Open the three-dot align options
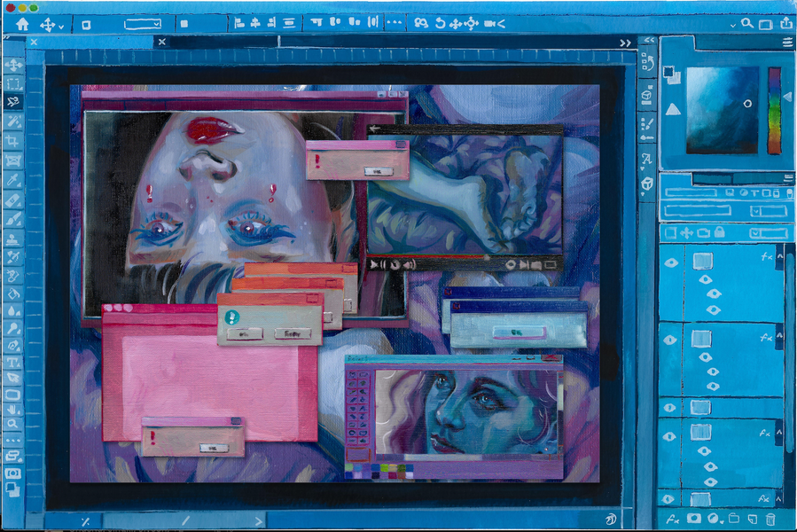This screenshot has width=797, height=532. coord(394,23)
